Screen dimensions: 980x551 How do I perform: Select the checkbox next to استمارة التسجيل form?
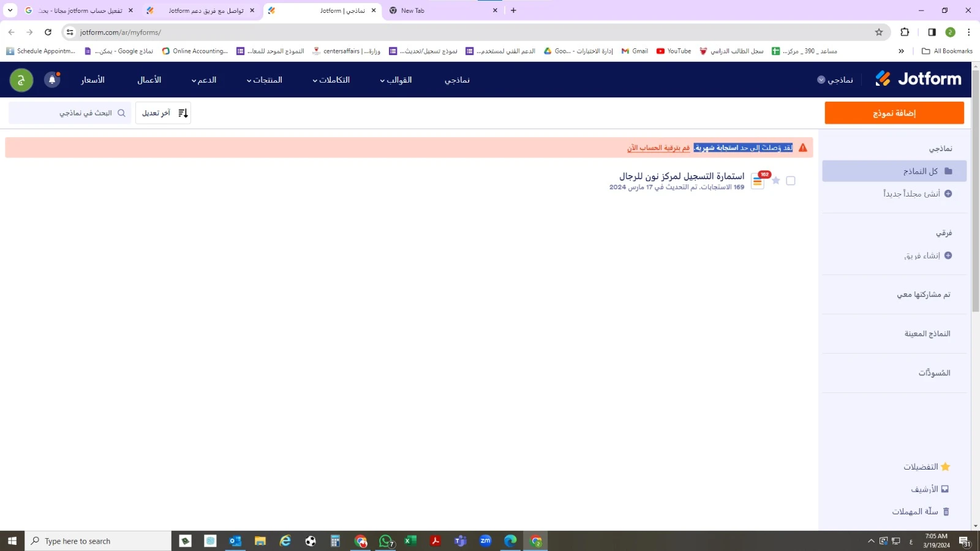[x=791, y=181]
